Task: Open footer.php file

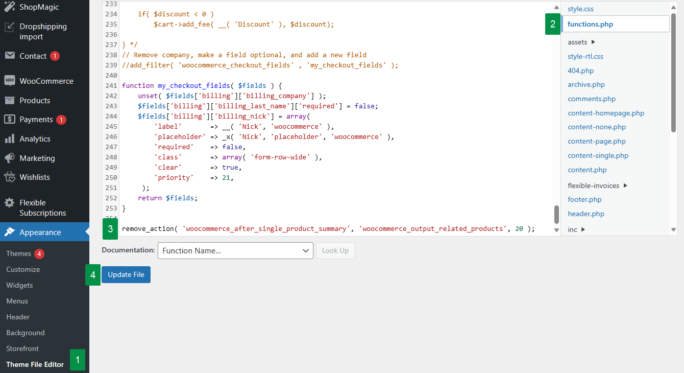Action: pyautogui.click(x=584, y=199)
